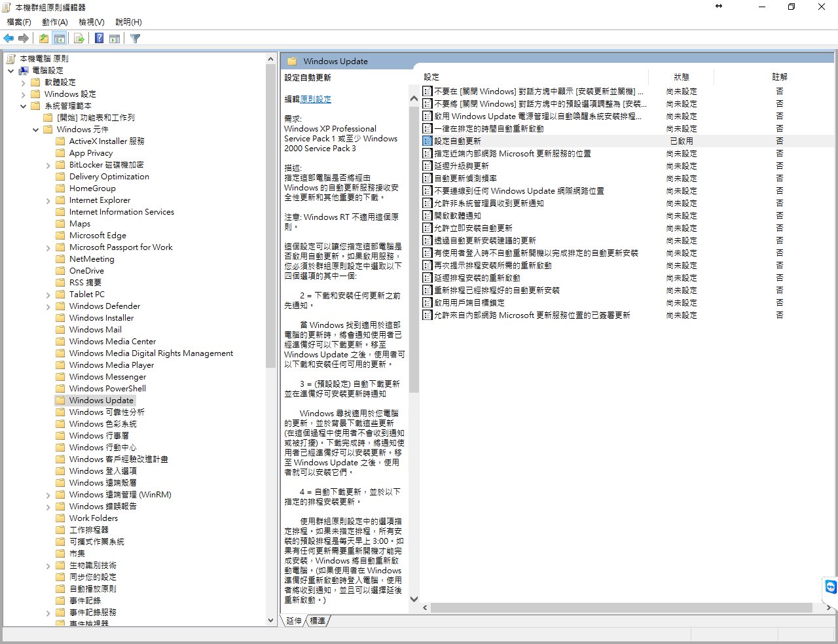Toggle the Show/Hide action pane icon
The image size is (838, 644).
point(115,39)
